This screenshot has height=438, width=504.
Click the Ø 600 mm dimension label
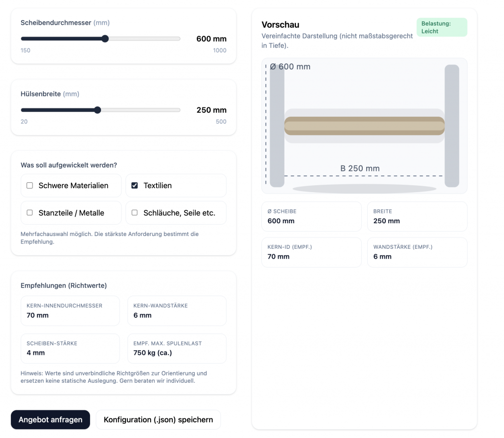pos(290,67)
